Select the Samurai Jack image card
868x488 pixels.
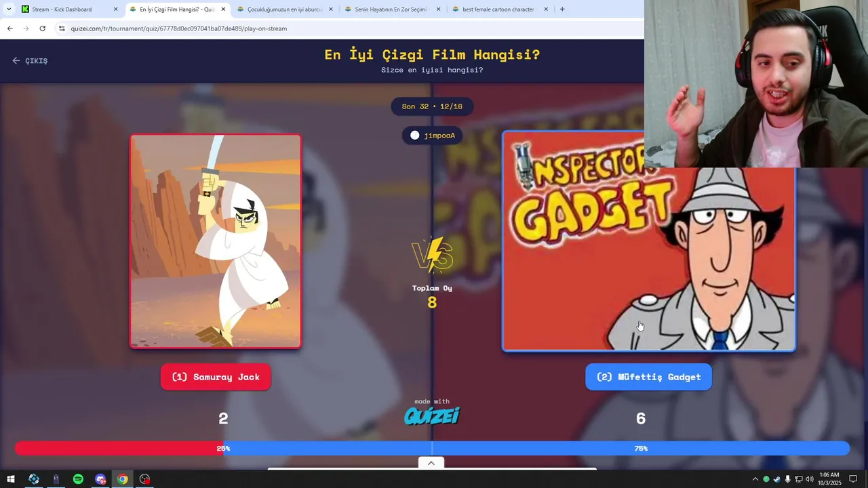click(216, 241)
